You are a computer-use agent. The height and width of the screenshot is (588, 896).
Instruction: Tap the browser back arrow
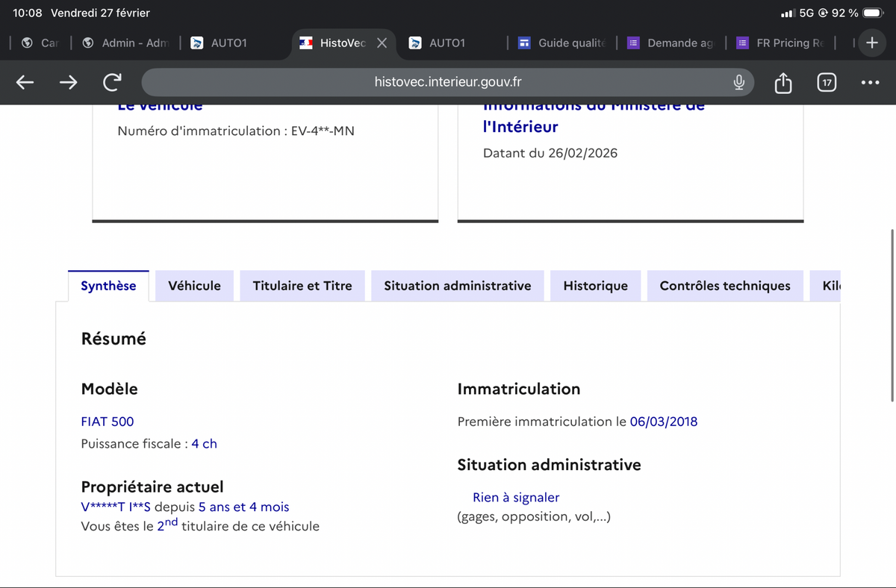tap(25, 82)
